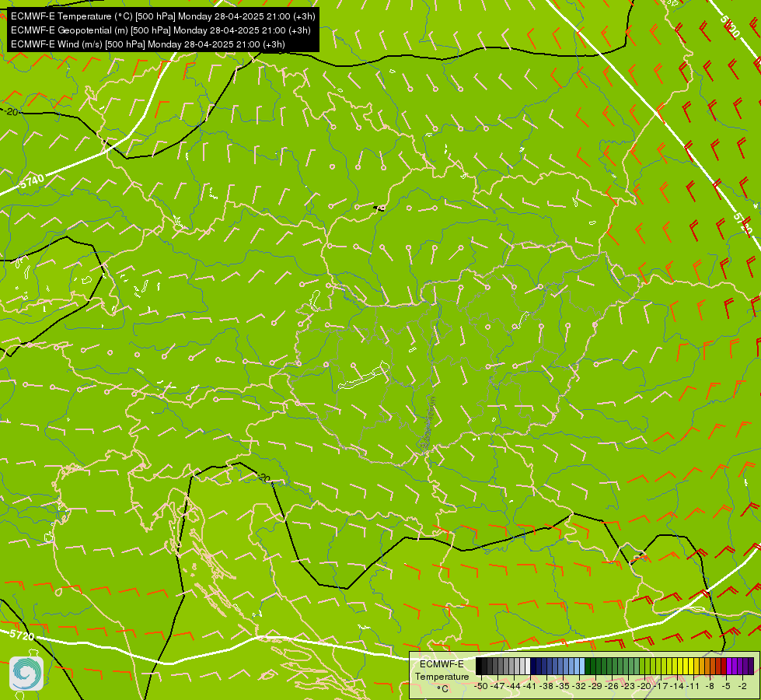Pick the bright violet swatch above -5 in legend
Viewport: 761px width, 700px height.
(x=728, y=666)
